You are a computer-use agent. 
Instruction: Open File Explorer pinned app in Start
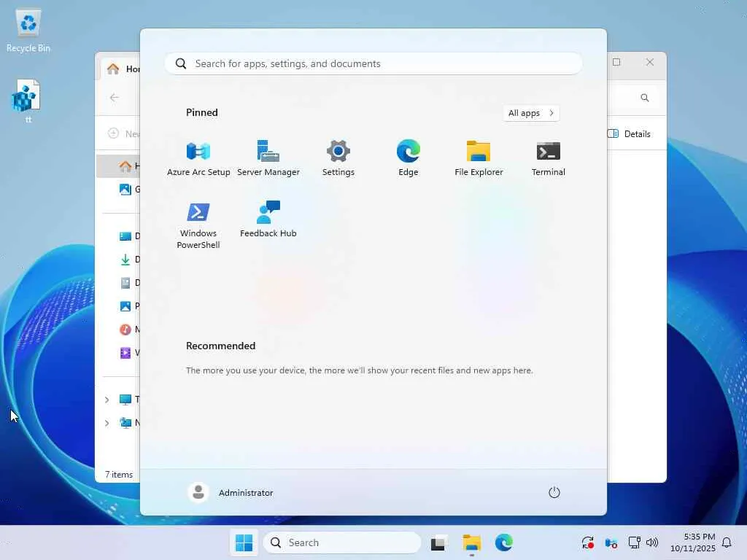point(479,158)
